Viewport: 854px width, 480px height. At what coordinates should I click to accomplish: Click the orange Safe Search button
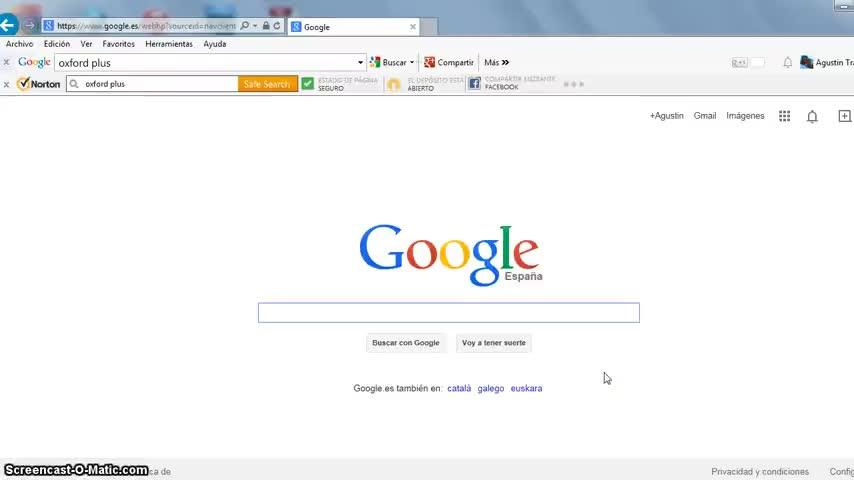(267, 84)
